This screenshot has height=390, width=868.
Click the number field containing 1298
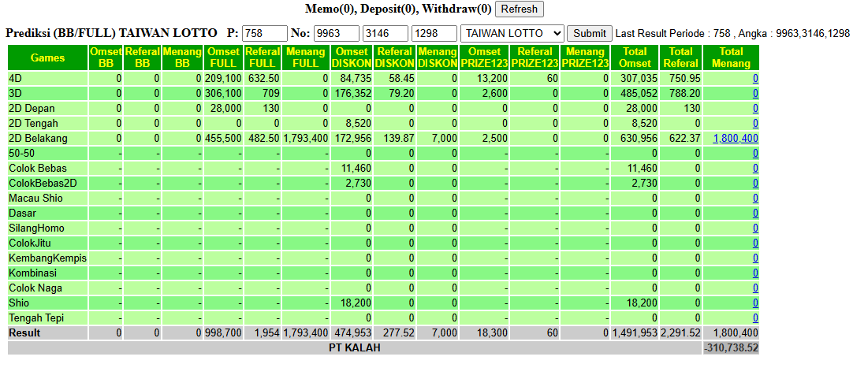[434, 33]
